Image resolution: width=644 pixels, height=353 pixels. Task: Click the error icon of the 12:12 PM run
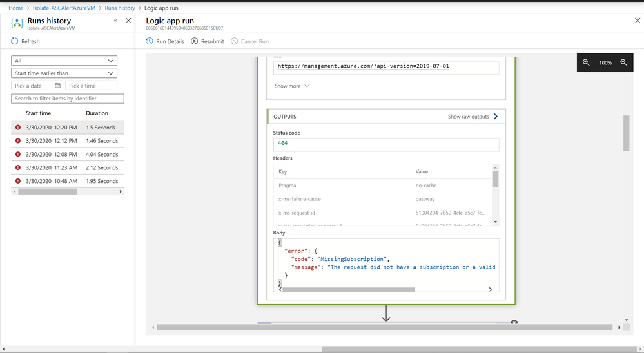tap(17, 141)
